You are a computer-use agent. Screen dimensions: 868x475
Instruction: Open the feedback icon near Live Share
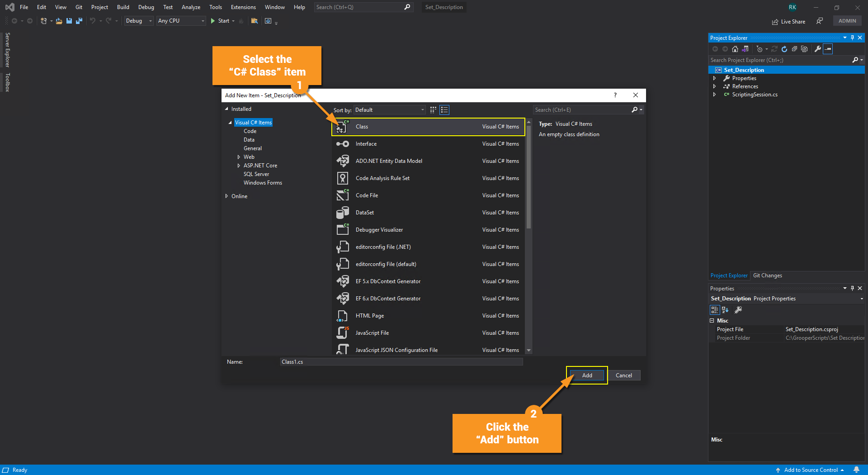point(820,21)
